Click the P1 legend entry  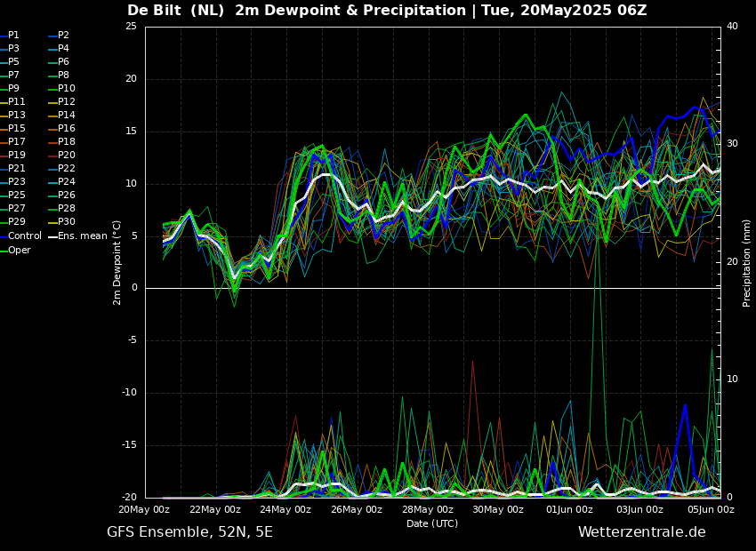coord(10,36)
